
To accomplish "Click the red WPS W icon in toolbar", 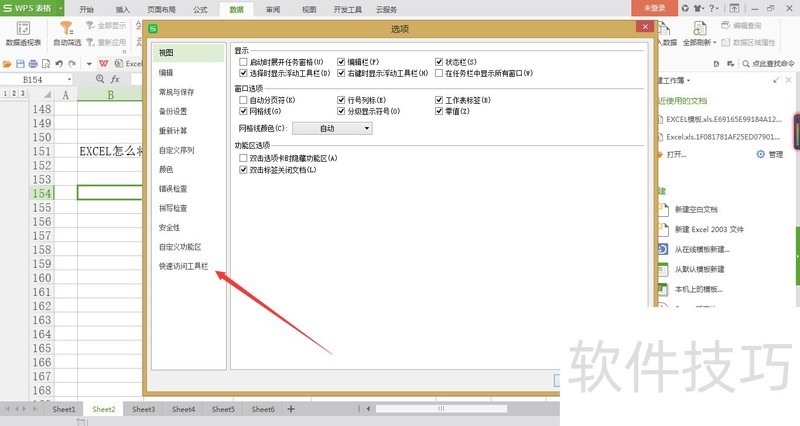I will [104, 63].
